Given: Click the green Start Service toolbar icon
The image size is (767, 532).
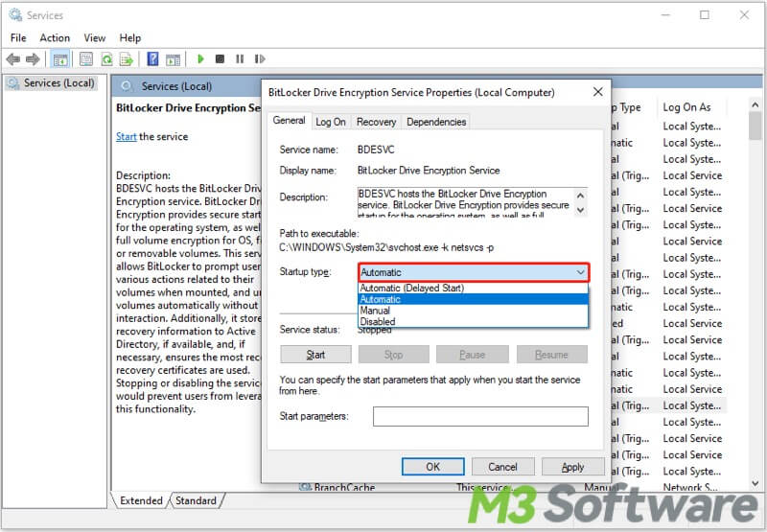Looking at the screenshot, I should (x=200, y=59).
